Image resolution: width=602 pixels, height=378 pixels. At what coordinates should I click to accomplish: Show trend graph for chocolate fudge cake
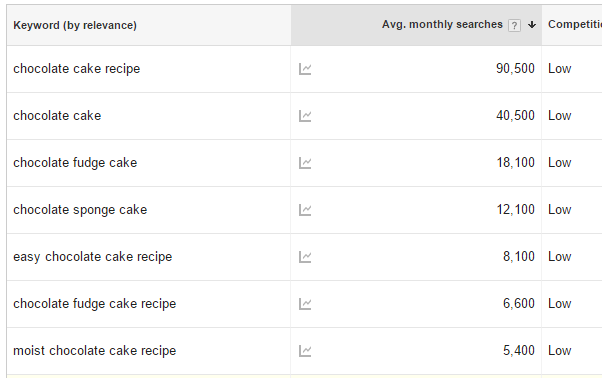click(305, 163)
